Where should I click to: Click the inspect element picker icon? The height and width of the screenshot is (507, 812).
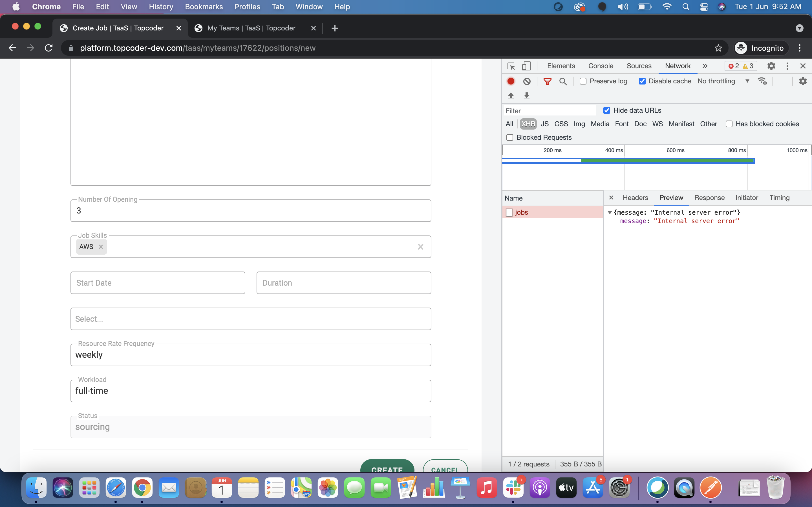511,66
